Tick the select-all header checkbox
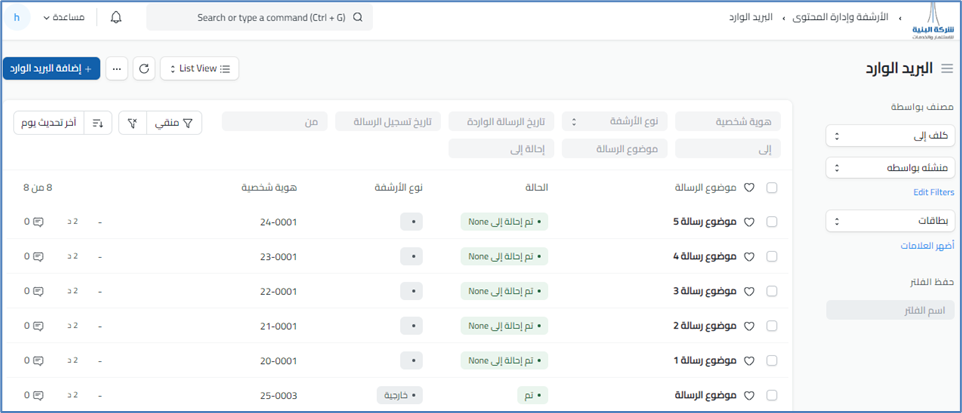The width and height of the screenshot is (962, 413). pos(772,188)
